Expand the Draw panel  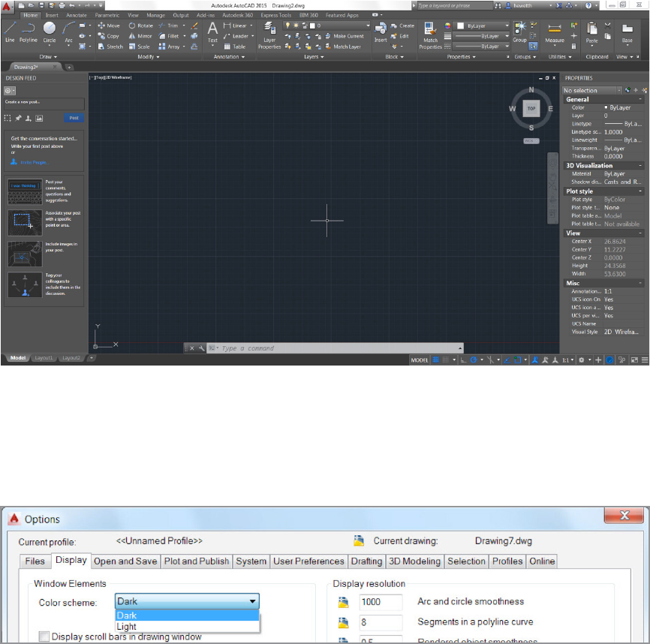coord(49,57)
